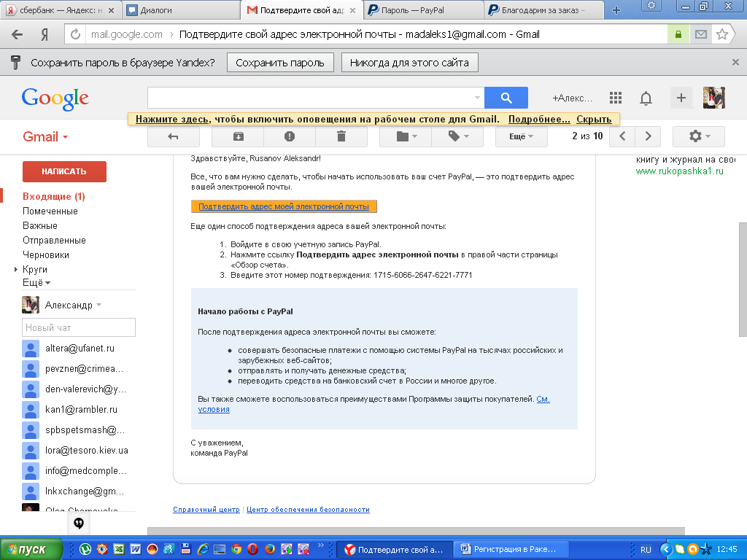The height and width of the screenshot is (560, 747).
Task: Open the 'Ещё' toolbar dropdown
Action: pos(521,136)
